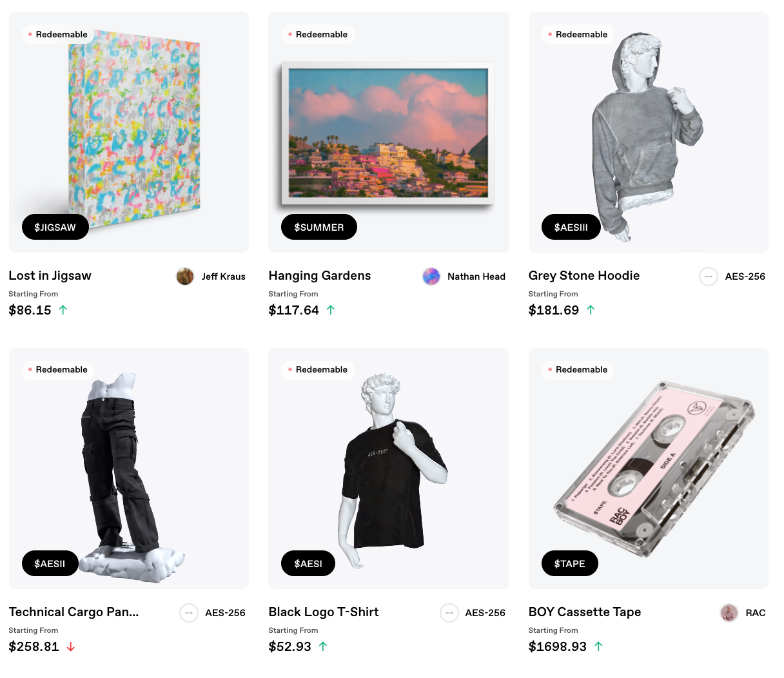Click AES-256 avatar beside Black Logo T-Shirt
The image size is (784, 678).
[449, 613]
